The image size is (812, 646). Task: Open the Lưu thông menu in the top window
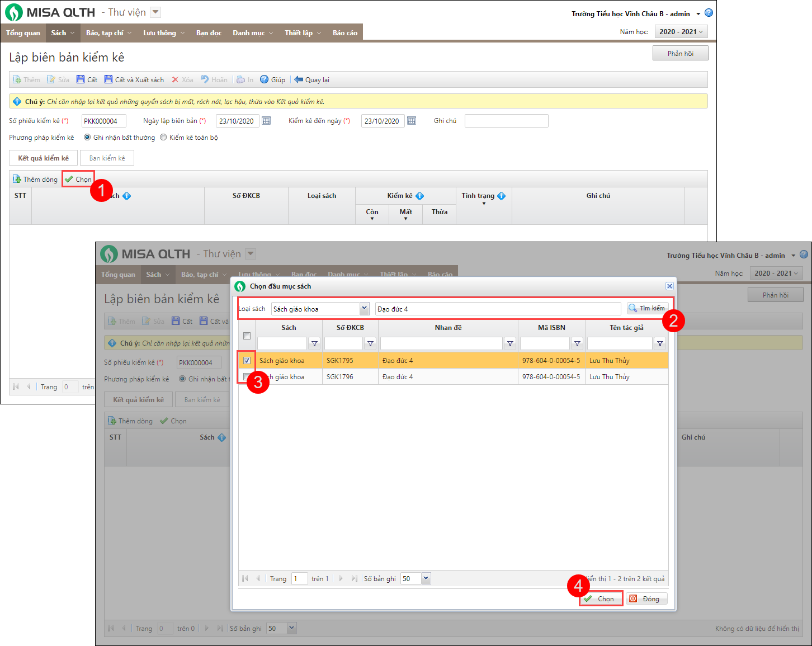click(x=164, y=32)
